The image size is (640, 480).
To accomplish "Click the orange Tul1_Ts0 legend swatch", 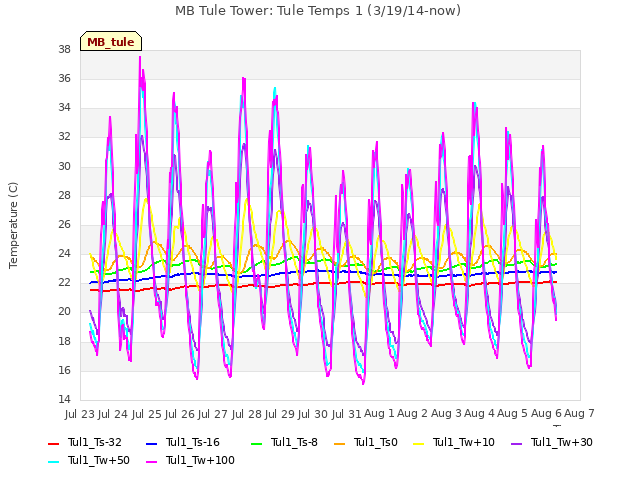I will 340,444.
